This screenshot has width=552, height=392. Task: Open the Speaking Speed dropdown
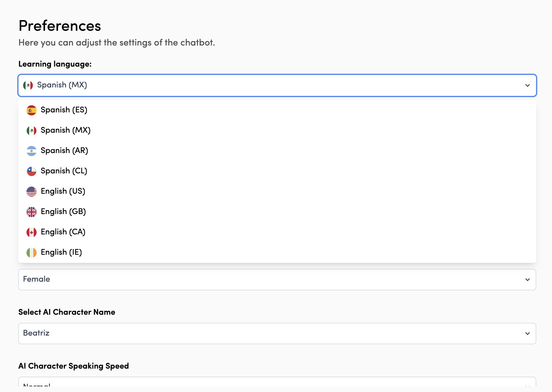click(x=277, y=383)
